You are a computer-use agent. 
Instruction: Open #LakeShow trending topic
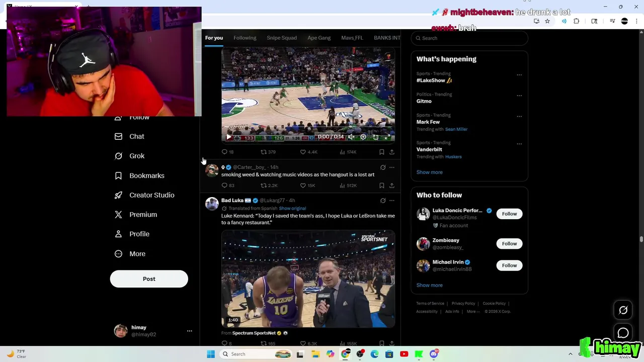pos(434,80)
